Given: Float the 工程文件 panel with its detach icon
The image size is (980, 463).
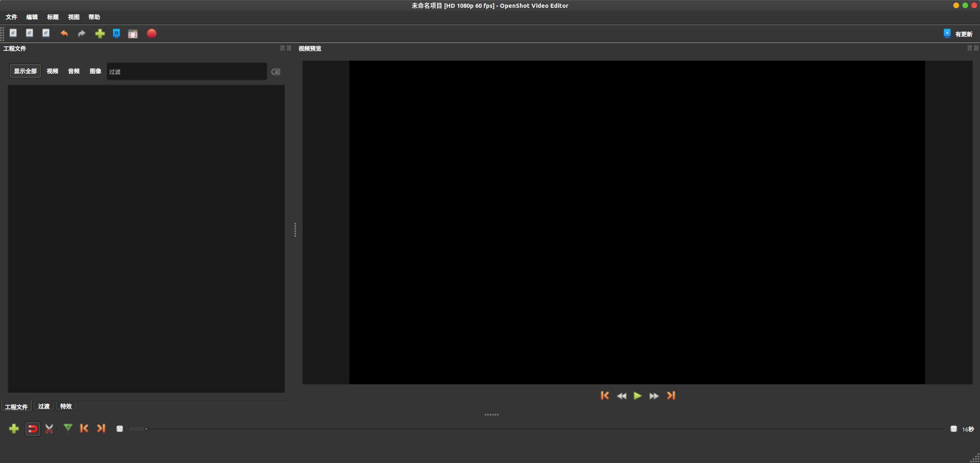Looking at the screenshot, I should (282, 48).
